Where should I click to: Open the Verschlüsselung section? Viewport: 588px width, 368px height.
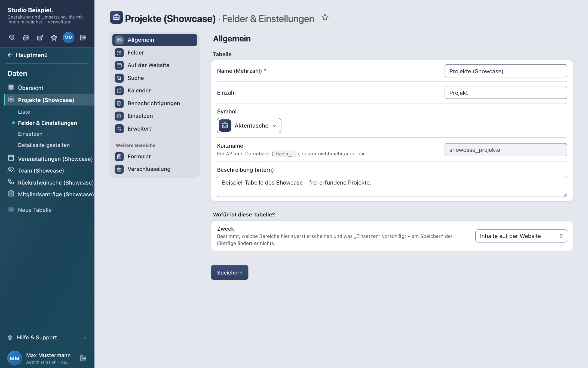(x=155, y=169)
